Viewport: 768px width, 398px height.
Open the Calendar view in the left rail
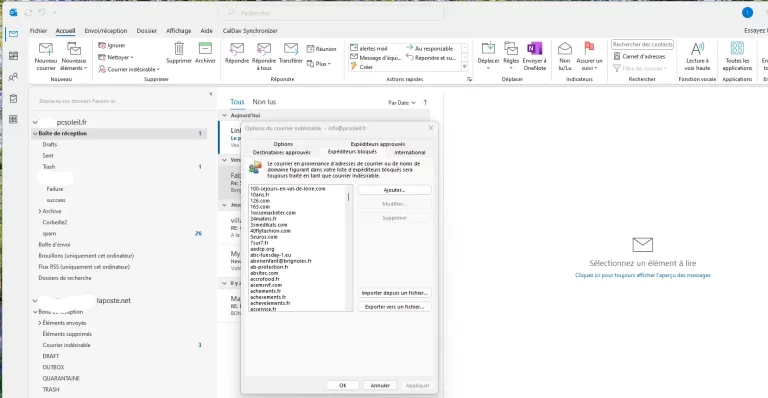coord(13,56)
